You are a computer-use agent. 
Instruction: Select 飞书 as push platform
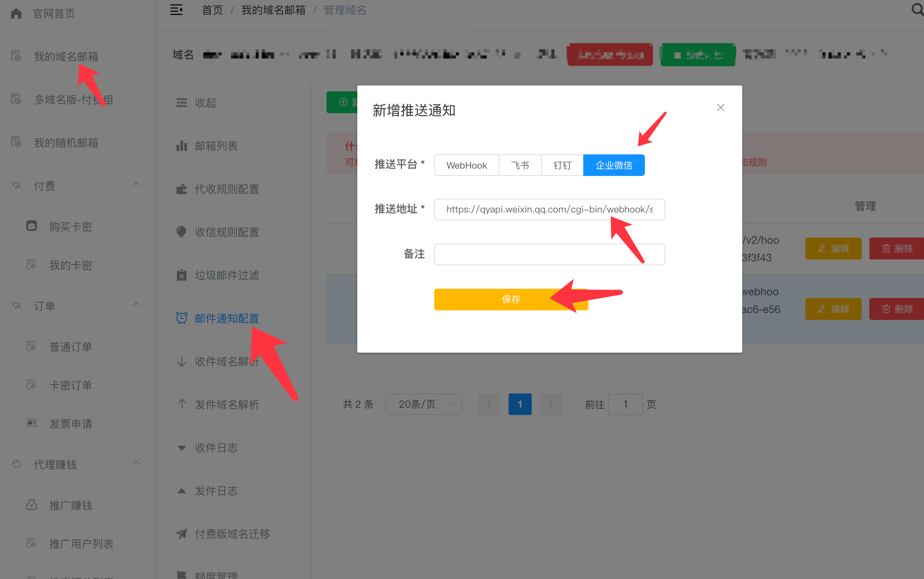[520, 166]
